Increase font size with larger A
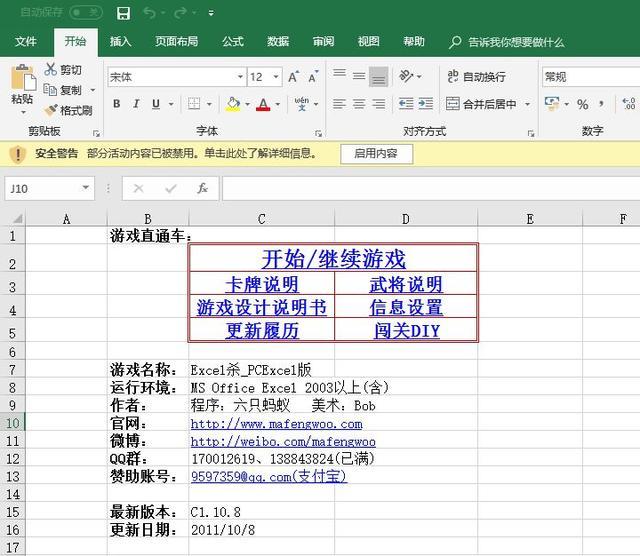 pyautogui.click(x=293, y=77)
